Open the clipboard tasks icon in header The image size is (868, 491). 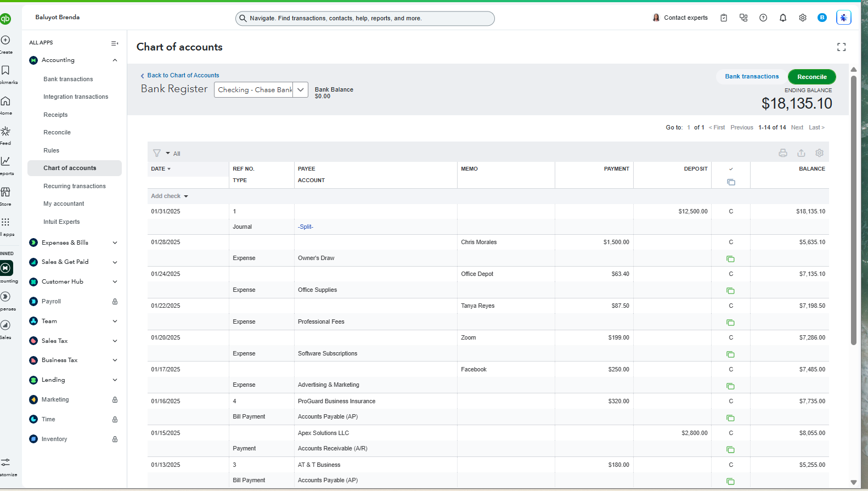(724, 18)
